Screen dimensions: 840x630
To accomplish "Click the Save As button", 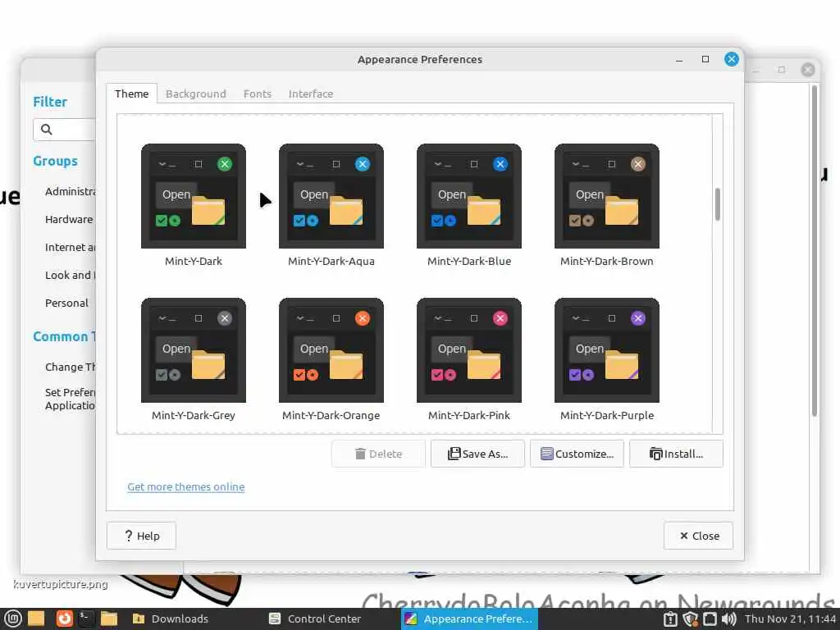I will tap(477, 454).
